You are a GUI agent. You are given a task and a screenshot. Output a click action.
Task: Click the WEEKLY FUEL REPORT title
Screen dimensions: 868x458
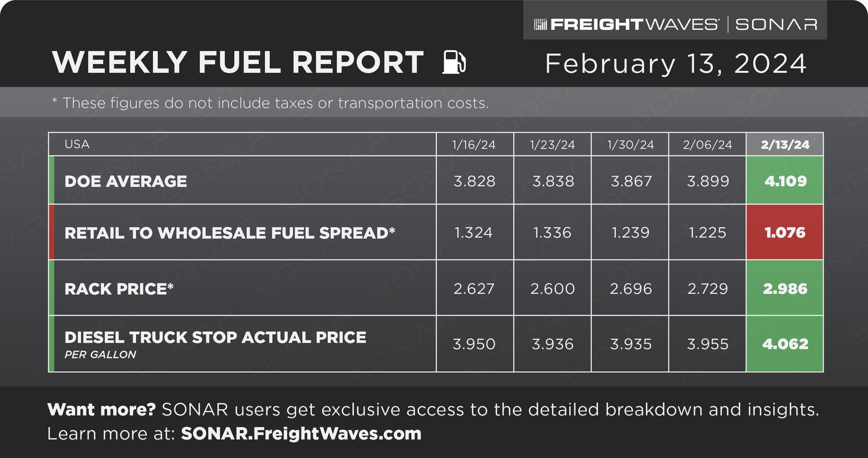pos(238,62)
